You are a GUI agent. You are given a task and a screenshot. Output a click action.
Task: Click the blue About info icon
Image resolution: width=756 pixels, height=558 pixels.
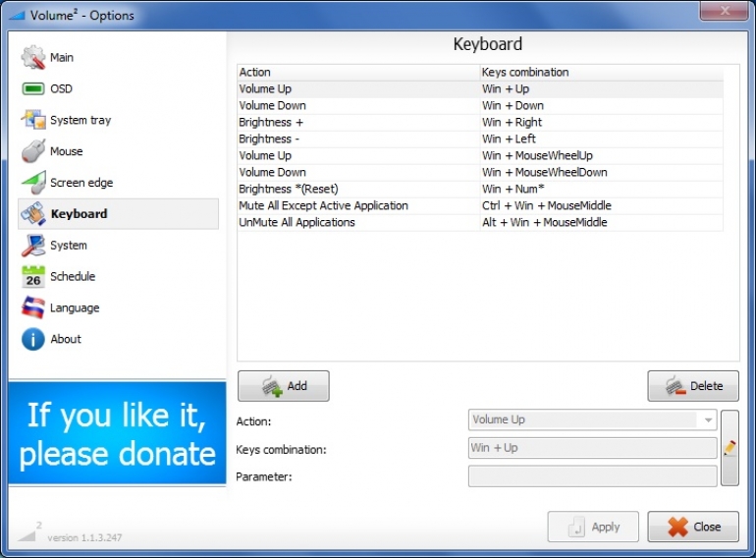(x=32, y=339)
